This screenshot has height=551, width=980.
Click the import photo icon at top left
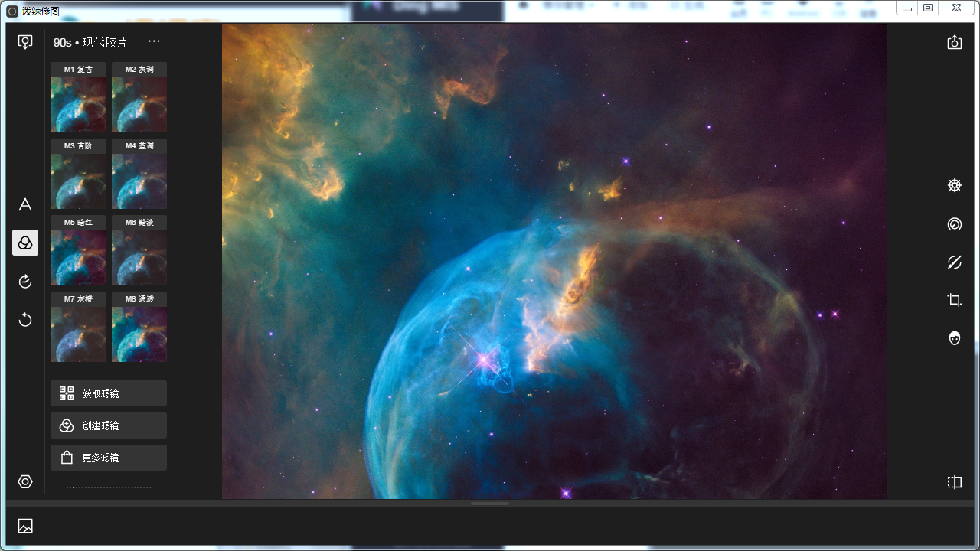[x=25, y=41]
